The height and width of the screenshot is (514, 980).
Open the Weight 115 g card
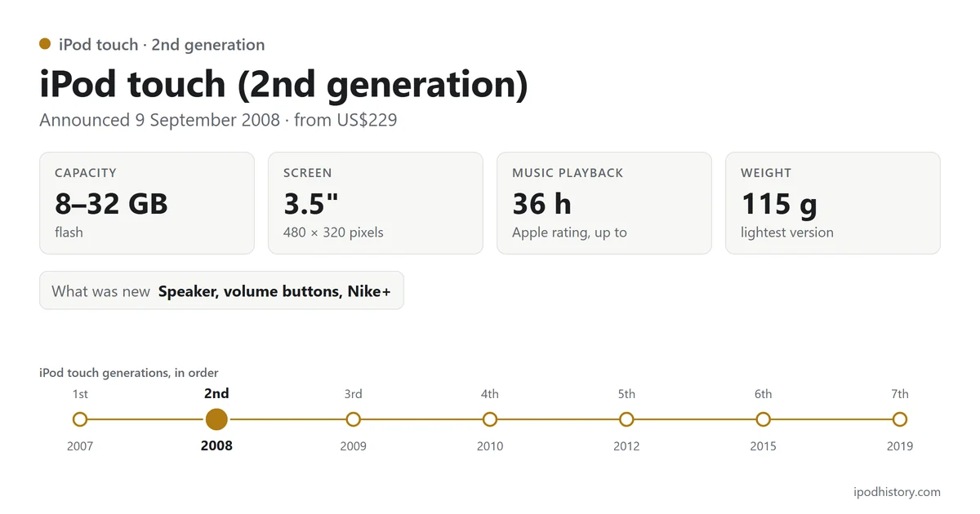click(833, 203)
